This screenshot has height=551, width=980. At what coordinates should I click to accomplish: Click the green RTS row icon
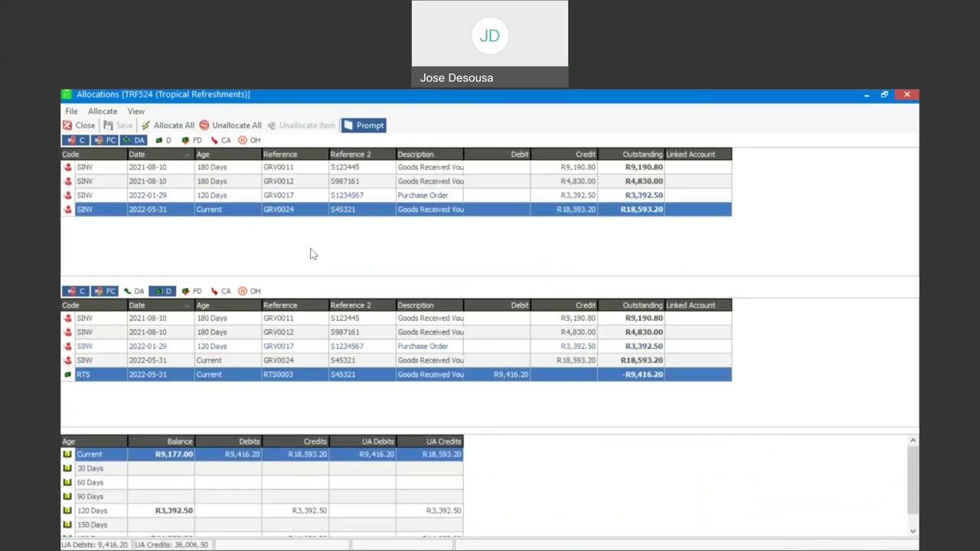(x=68, y=374)
